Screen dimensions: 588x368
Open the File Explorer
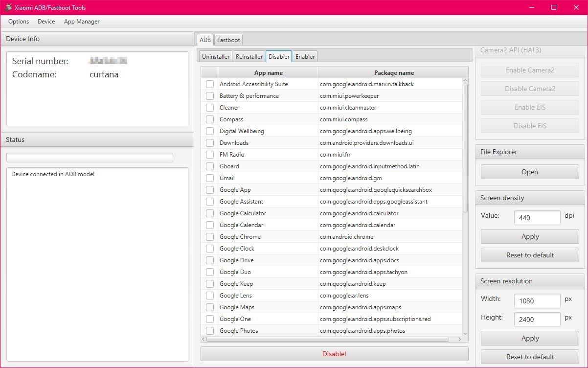click(530, 172)
